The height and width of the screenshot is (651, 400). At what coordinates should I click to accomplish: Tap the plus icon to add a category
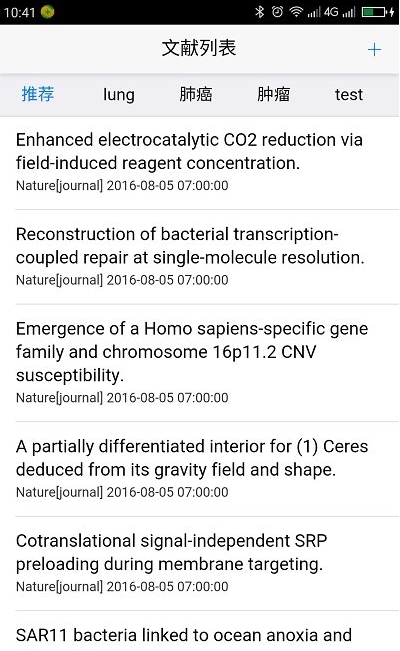tap(374, 49)
